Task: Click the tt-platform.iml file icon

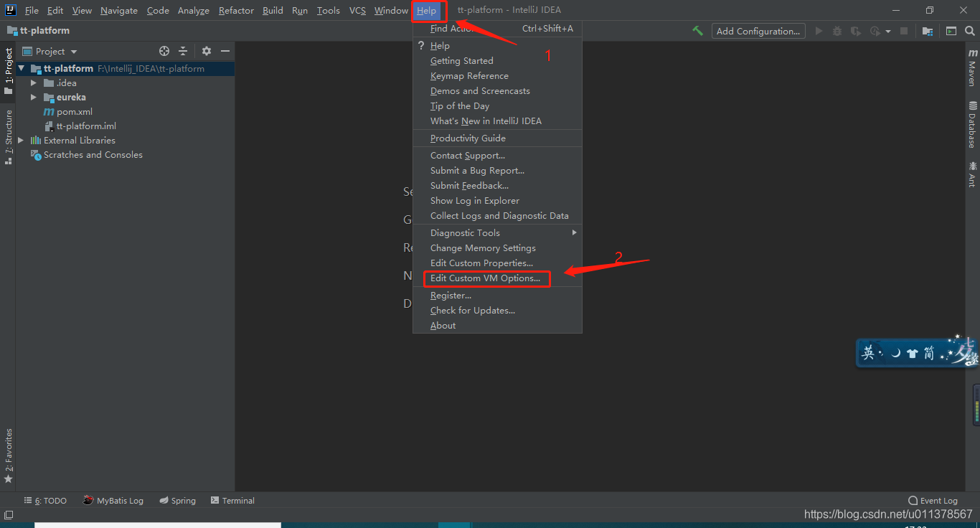Action: 49,126
